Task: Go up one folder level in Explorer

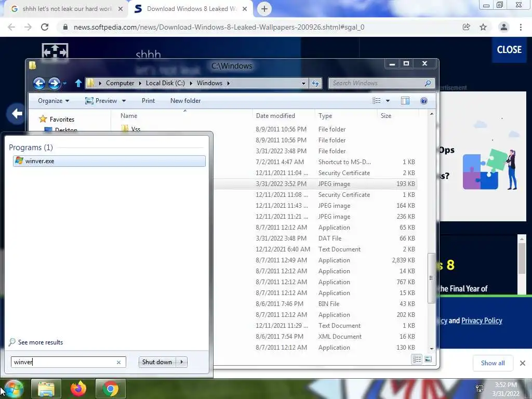Action: 78,83
